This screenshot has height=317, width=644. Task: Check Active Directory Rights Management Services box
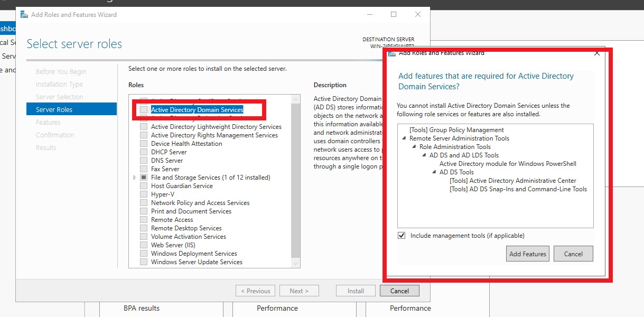pyautogui.click(x=144, y=135)
